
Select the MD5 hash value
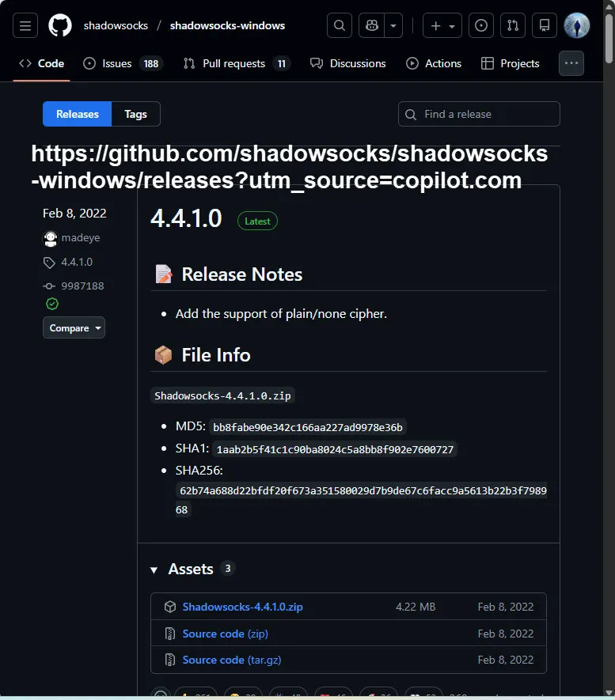308,427
